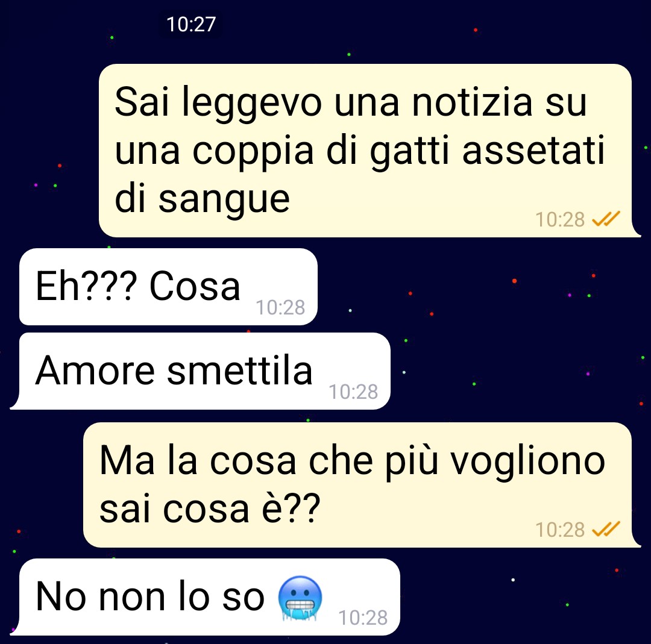
Task: Click the word 'gatti' in sent message
Action: (x=410, y=150)
